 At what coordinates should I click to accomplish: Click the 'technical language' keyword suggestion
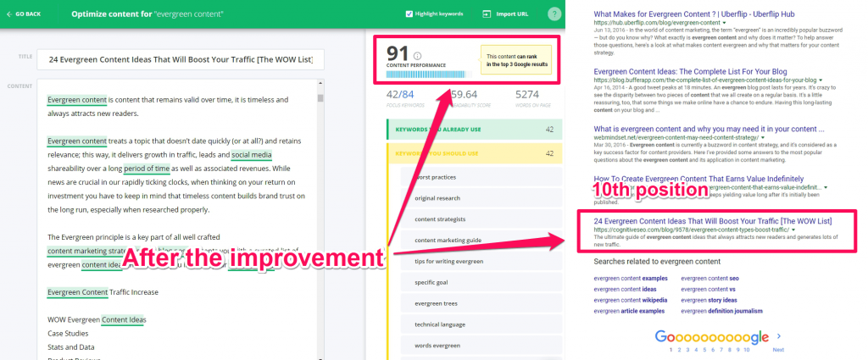pyautogui.click(x=481, y=324)
